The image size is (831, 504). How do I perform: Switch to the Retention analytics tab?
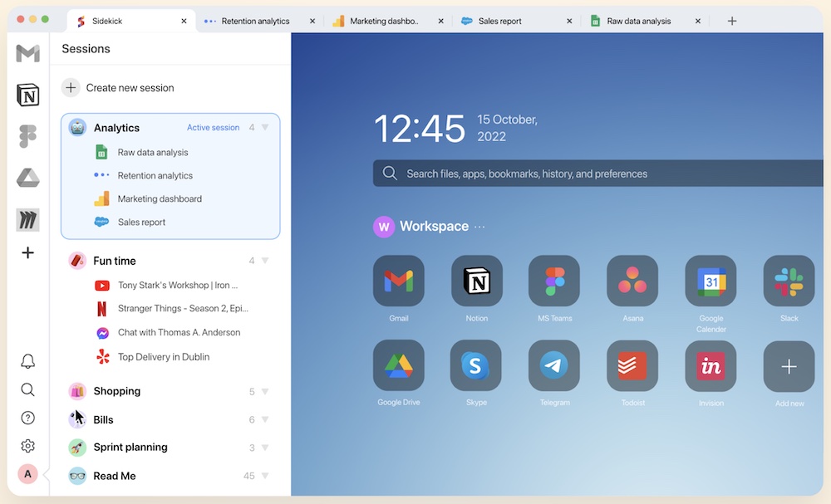pos(255,22)
